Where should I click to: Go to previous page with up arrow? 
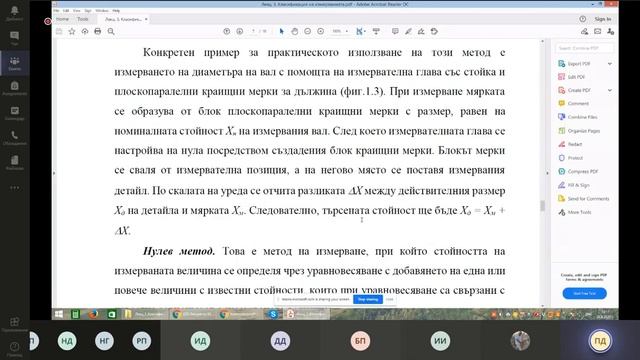(227, 31)
